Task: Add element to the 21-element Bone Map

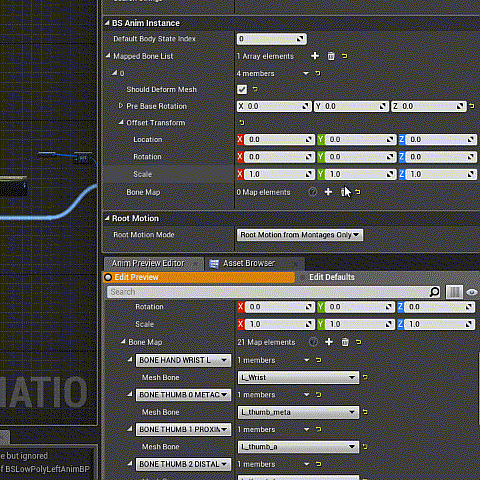Action: [329, 342]
